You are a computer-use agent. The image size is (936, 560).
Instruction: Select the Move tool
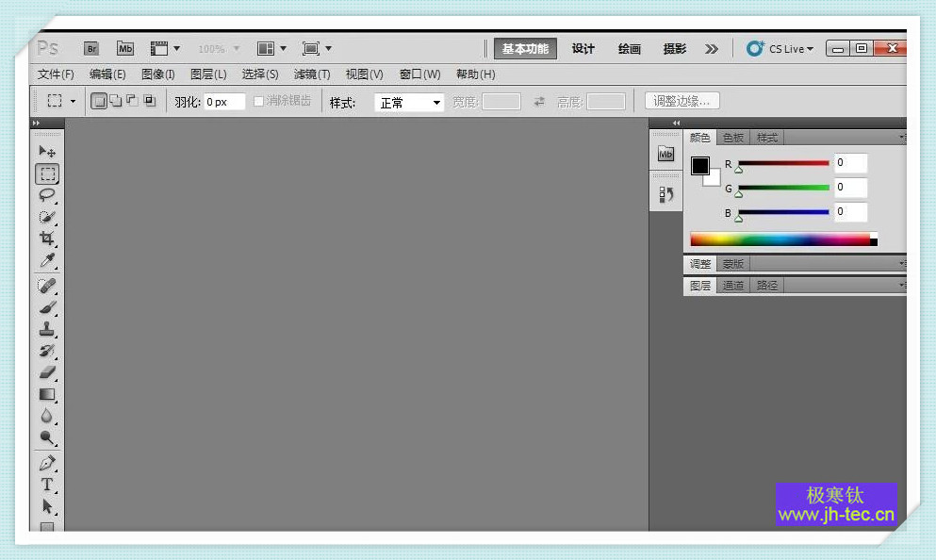click(x=47, y=152)
